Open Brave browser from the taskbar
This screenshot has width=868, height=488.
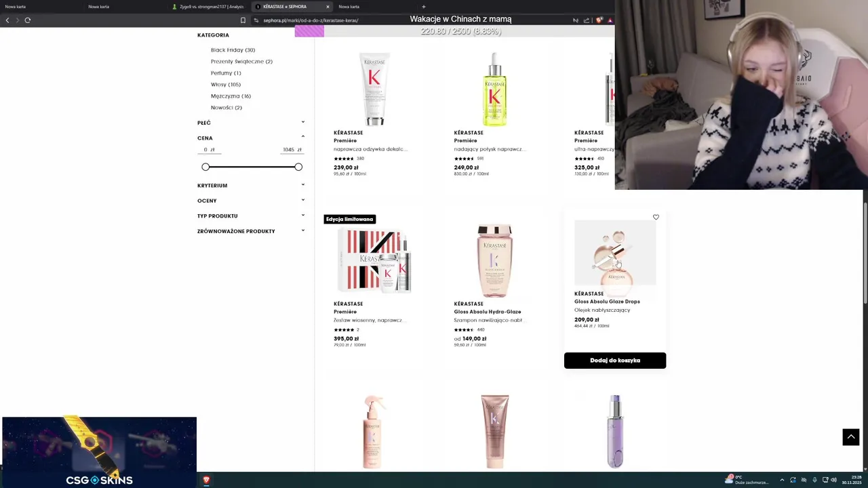206,480
